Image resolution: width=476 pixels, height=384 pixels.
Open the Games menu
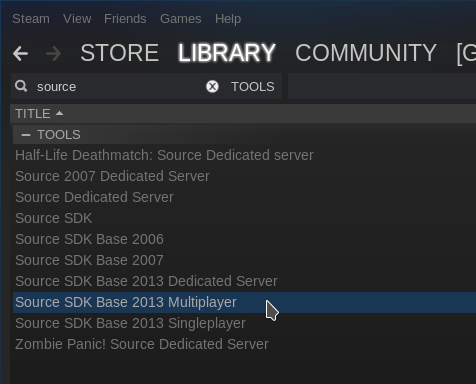(181, 19)
